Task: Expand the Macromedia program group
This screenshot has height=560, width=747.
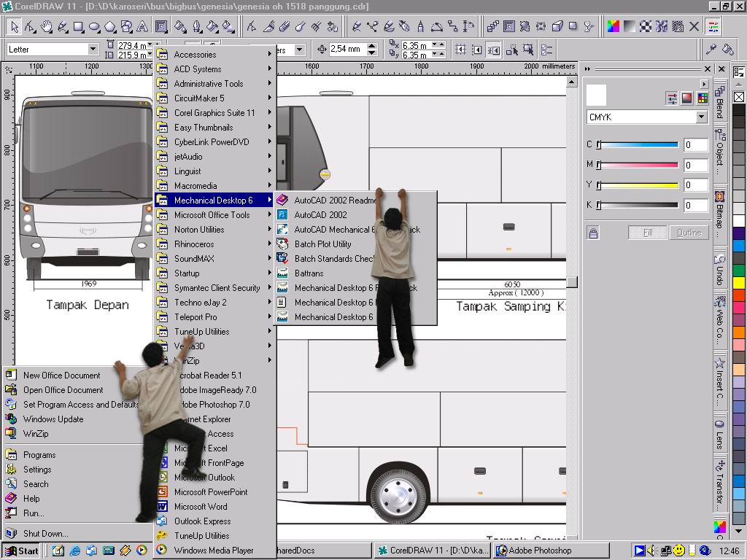Action: pos(215,186)
